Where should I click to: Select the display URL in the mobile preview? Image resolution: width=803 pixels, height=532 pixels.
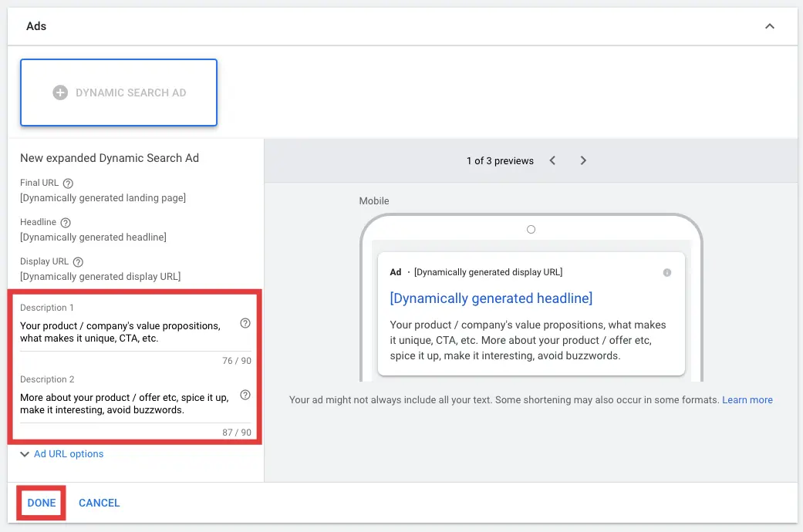(x=488, y=272)
